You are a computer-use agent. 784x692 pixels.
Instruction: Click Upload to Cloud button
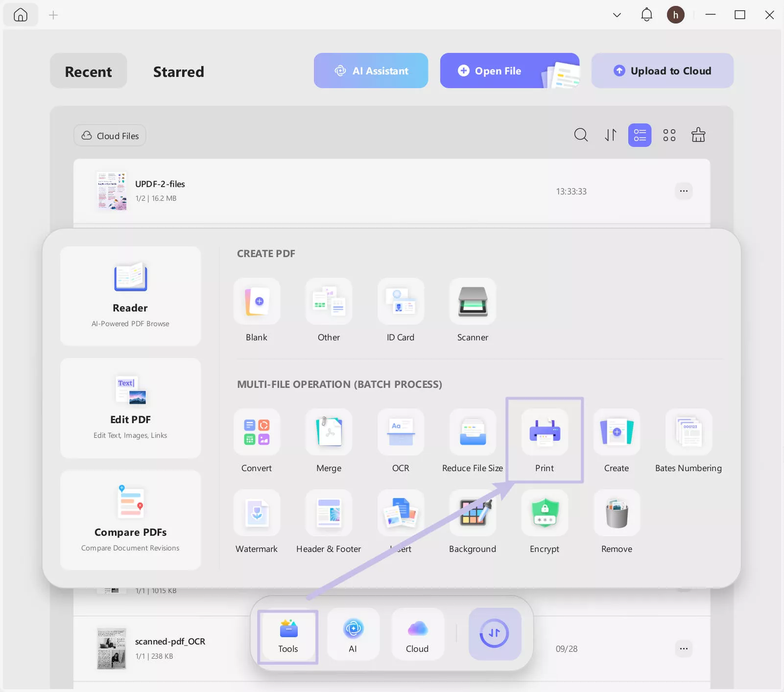pos(663,71)
